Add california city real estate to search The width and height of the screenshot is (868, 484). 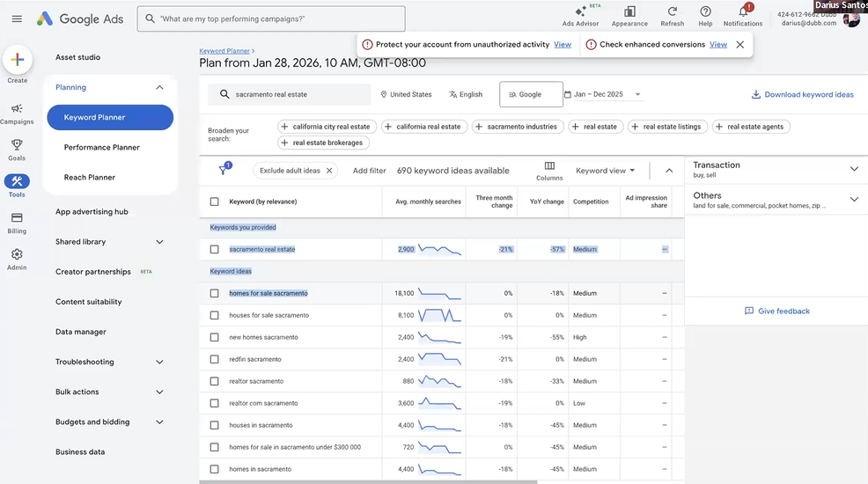click(327, 127)
